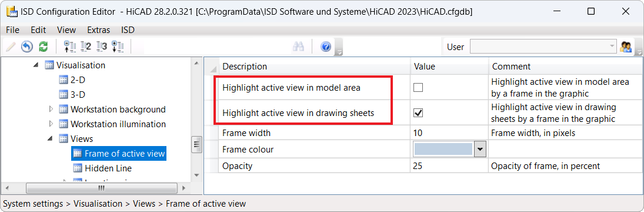The height and width of the screenshot is (212, 644).
Task: Click the table icon beside Visualisation
Action: [49, 65]
